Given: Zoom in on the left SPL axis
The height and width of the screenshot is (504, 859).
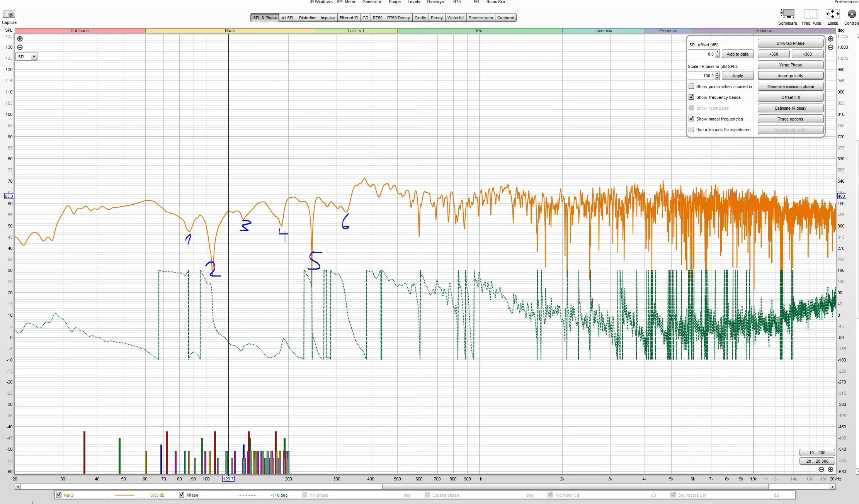Looking at the screenshot, I should pos(20,39).
